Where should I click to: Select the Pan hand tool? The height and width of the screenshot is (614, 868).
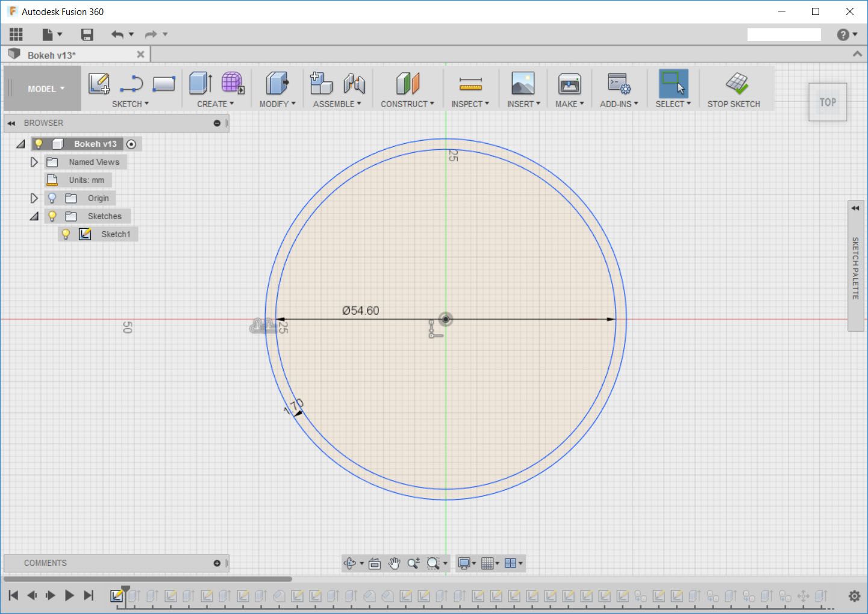pyautogui.click(x=394, y=563)
